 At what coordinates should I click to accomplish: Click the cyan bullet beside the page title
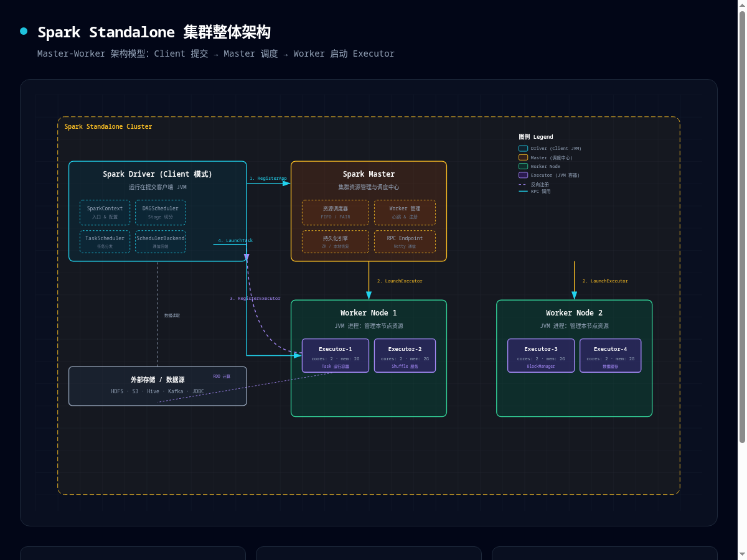[24, 31]
